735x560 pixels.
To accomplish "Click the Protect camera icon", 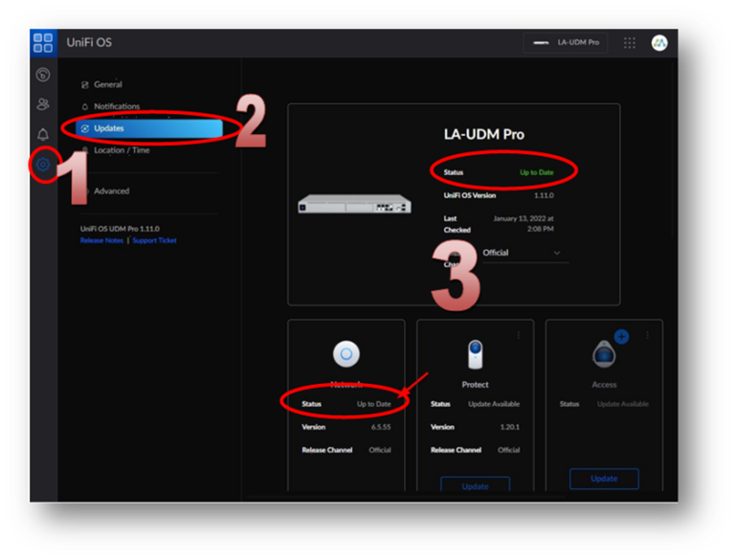I will [476, 354].
